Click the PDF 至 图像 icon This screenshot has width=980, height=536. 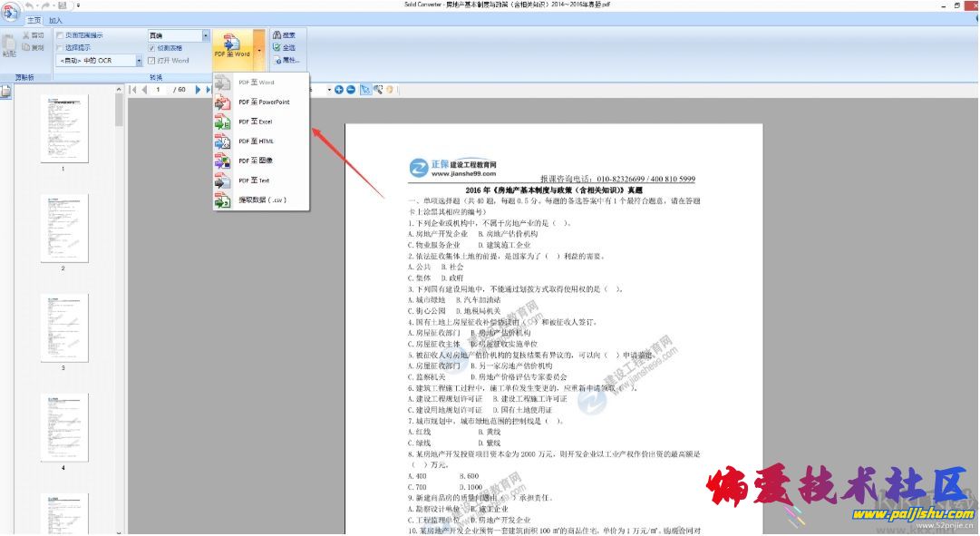(223, 161)
